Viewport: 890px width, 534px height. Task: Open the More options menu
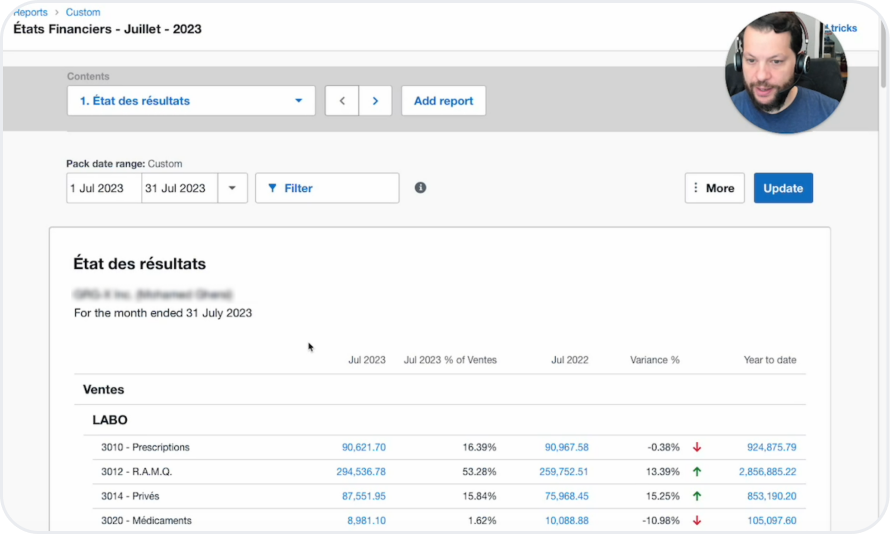714,188
